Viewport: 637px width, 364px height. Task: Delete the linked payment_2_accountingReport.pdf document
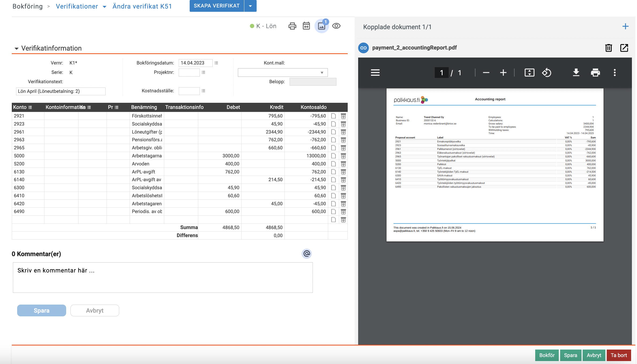pyautogui.click(x=608, y=48)
